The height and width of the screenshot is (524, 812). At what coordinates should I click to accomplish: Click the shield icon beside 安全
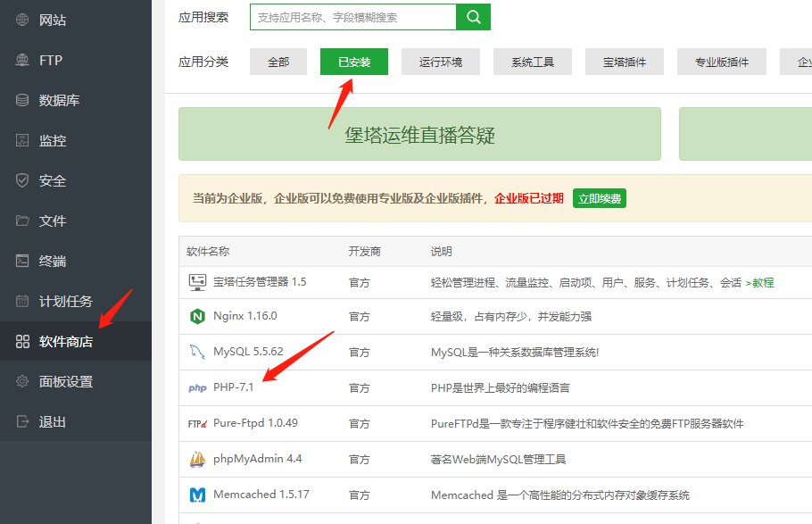22,180
